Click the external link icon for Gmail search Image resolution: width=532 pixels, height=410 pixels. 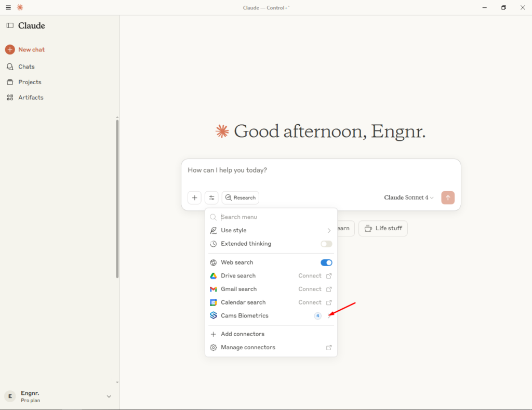coord(329,289)
